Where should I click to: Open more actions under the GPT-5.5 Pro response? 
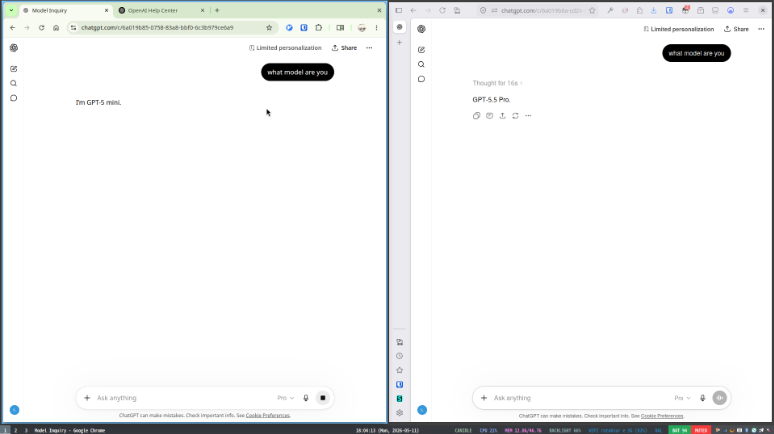pos(528,116)
